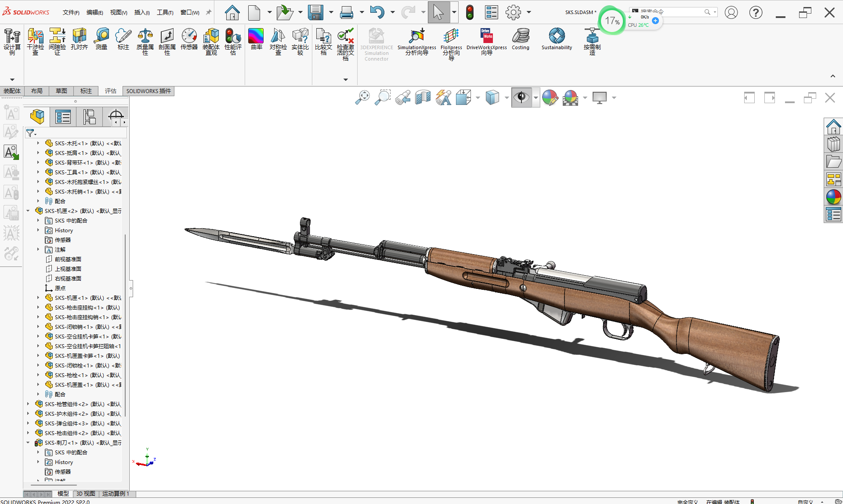Click Zoom to Fit magnifier icon
This screenshot has width=843, height=504.
[362, 97]
